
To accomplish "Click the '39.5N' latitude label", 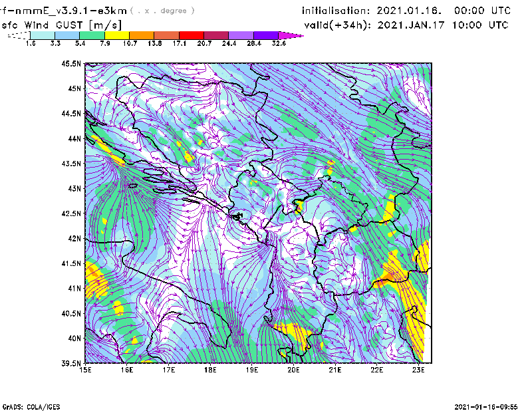I will (72, 364).
